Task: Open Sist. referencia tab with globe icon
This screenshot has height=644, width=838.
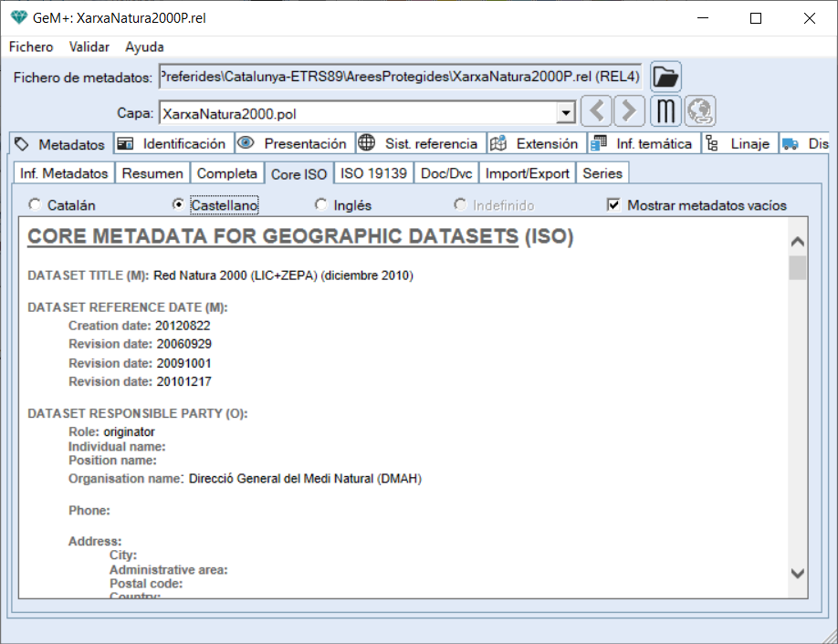Action: coord(418,144)
